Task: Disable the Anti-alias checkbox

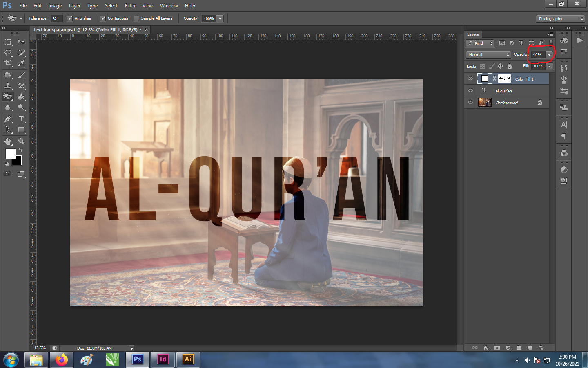Action: (x=70, y=18)
